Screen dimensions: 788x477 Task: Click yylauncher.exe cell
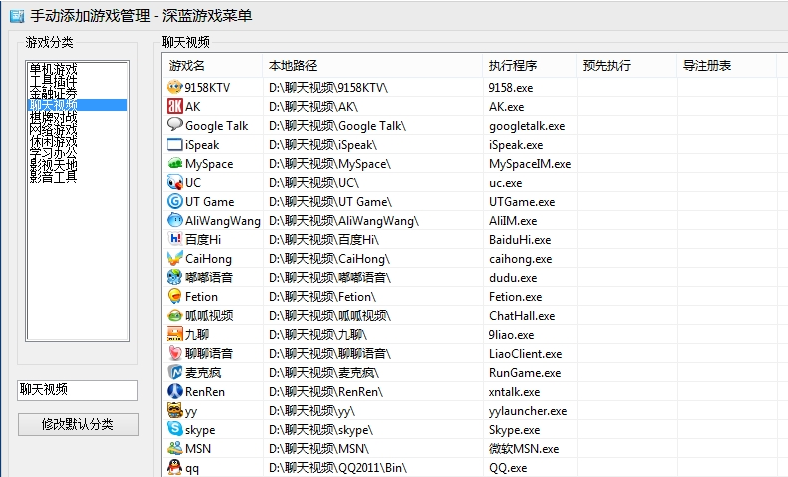coord(528,411)
